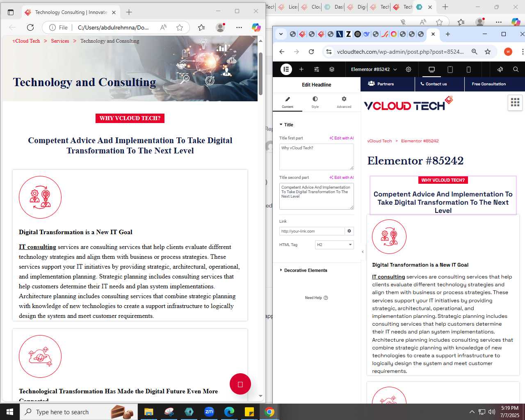Open Elementor site settings sliders icon

tap(317, 69)
